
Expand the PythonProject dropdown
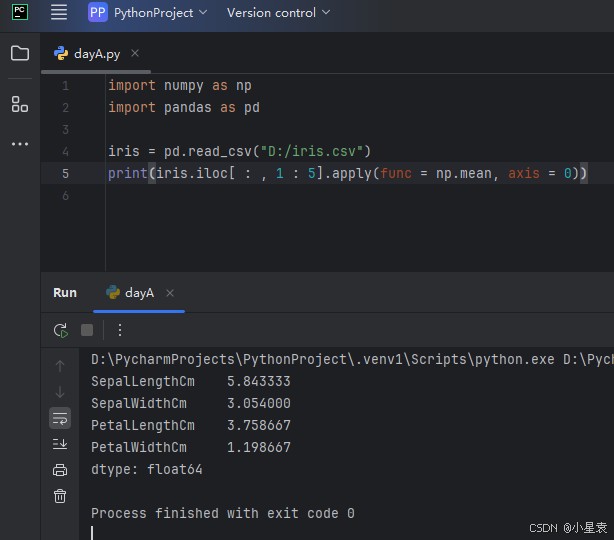tap(148, 13)
